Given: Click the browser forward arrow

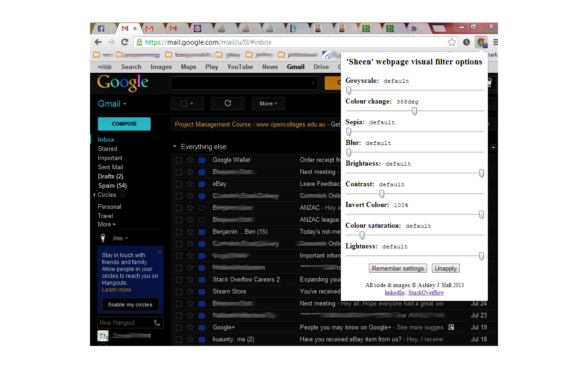Looking at the screenshot, I should click(x=111, y=42).
